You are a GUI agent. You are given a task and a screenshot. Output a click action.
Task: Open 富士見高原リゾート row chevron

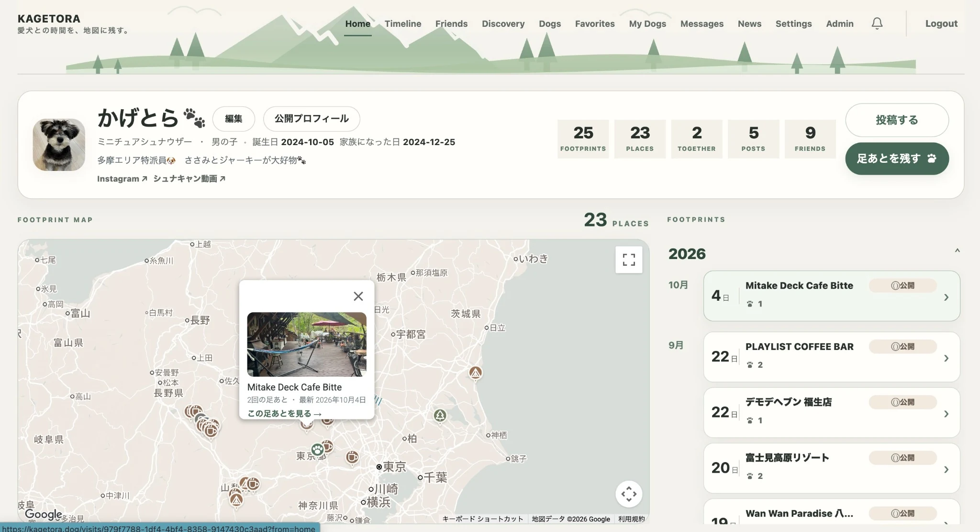tap(946, 469)
